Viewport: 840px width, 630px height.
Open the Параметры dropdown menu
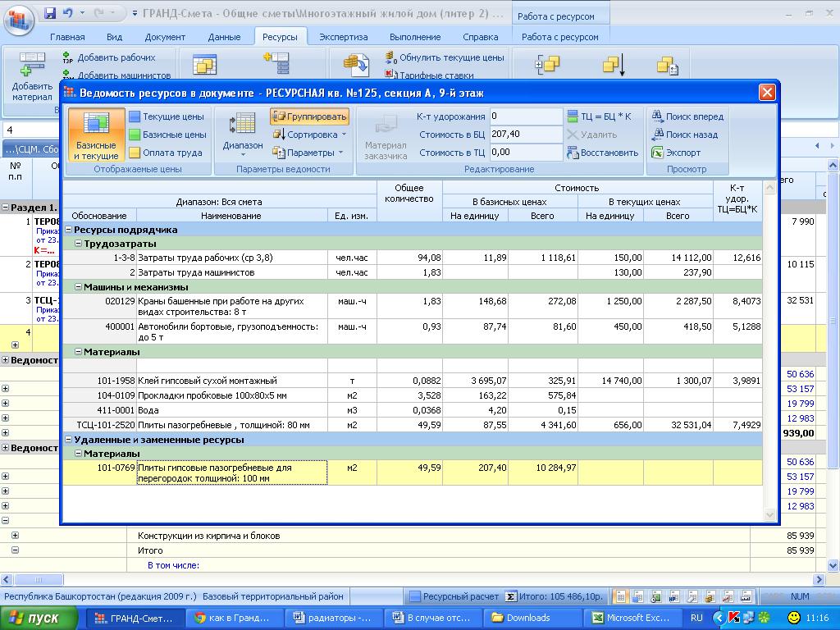(x=309, y=153)
